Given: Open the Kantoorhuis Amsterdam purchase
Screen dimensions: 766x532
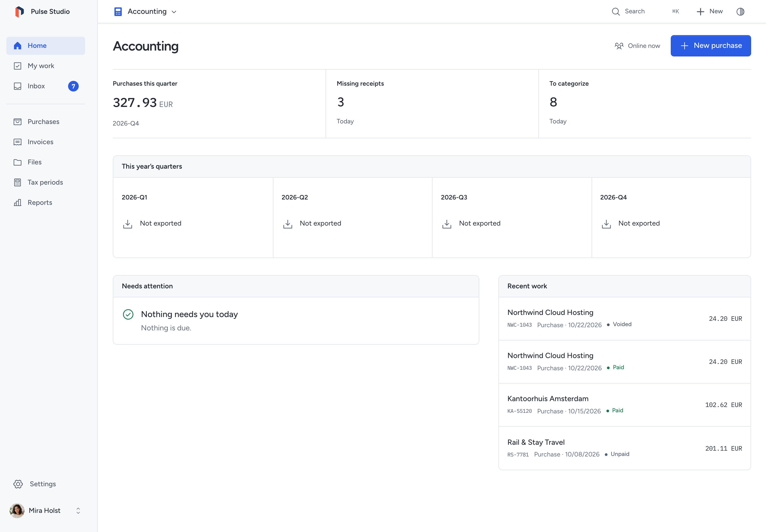Looking at the screenshot, I should pyautogui.click(x=625, y=405).
